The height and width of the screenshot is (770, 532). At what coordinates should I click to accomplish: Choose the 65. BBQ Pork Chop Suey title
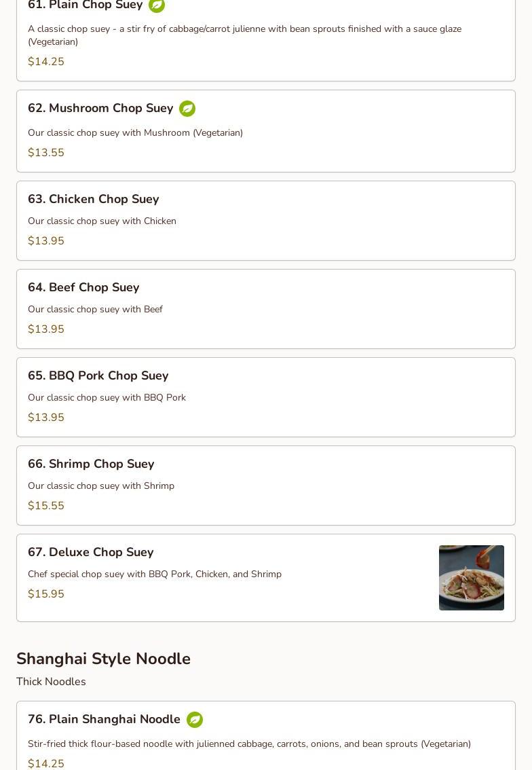[98, 375]
